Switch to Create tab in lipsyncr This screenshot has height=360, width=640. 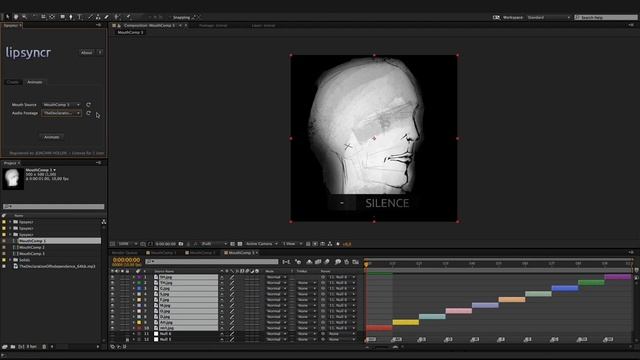pos(13,82)
